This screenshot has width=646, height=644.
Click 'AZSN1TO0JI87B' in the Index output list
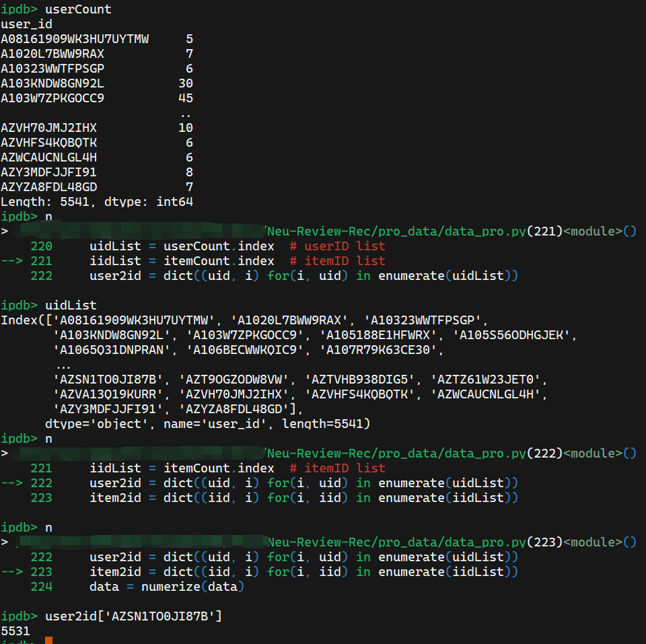(x=108, y=380)
